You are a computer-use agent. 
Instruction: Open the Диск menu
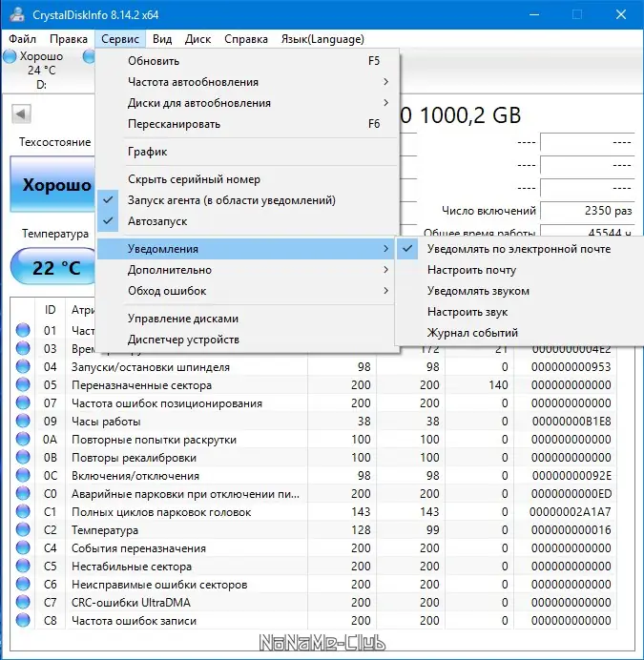pyautogui.click(x=197, y=39)
